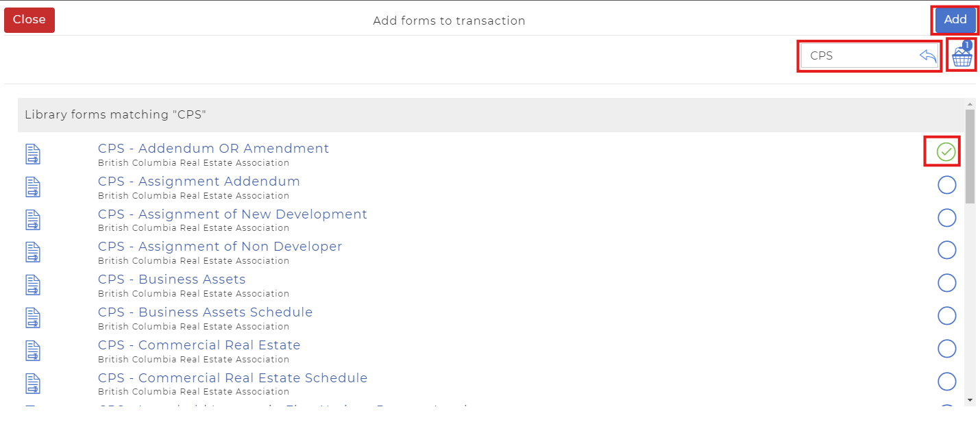The height and width of the screenshot is (422, 980).
Task: Clear search using the undo arrow icon
Action: point(927,55)
